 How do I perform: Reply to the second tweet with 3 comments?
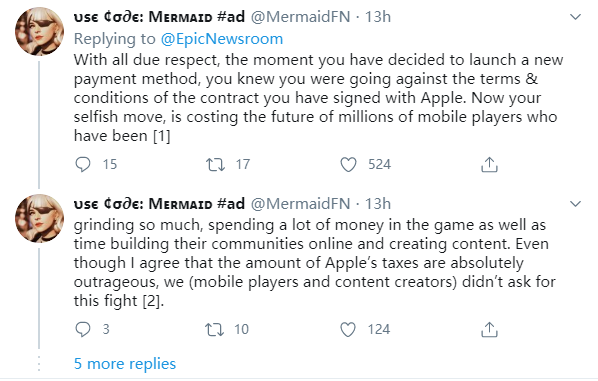click(x=83, y=330)
